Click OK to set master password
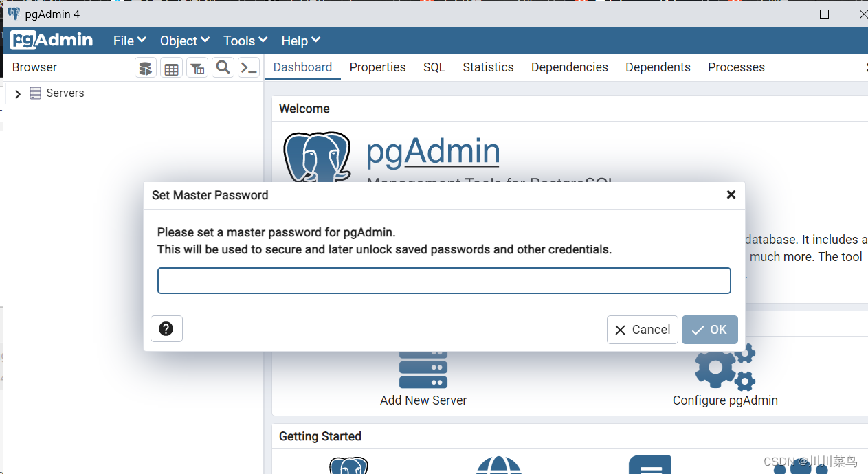Screen dimensions: 868x474 coord(710,330)
